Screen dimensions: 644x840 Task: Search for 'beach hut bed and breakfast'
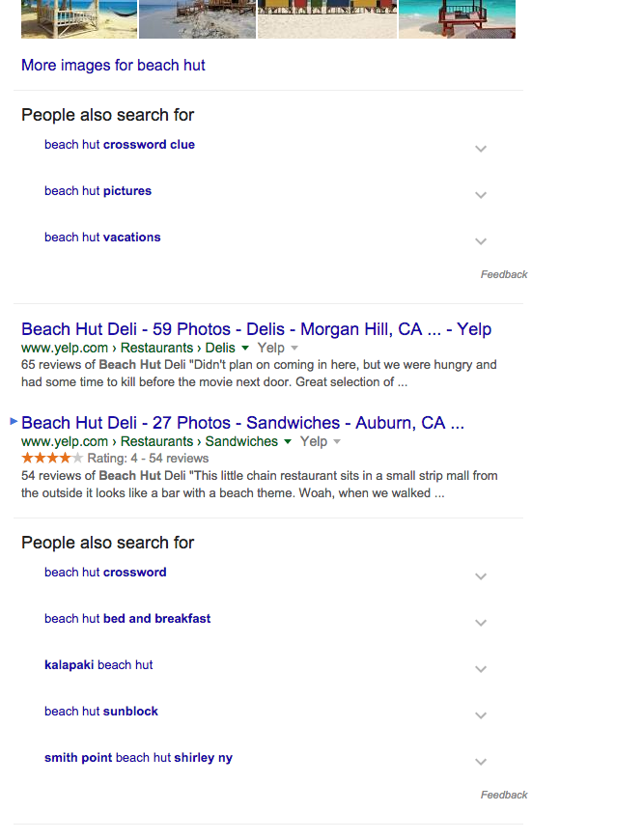point(127,619)
